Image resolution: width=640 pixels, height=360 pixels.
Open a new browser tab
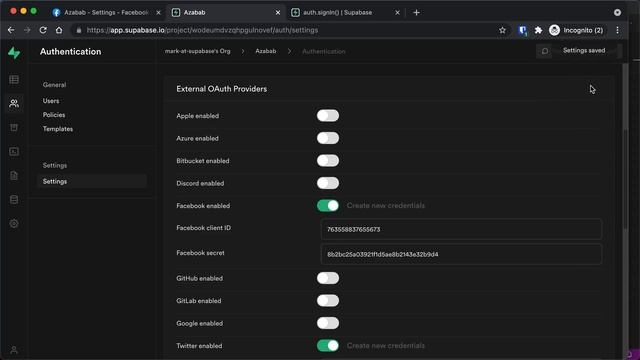416,13
